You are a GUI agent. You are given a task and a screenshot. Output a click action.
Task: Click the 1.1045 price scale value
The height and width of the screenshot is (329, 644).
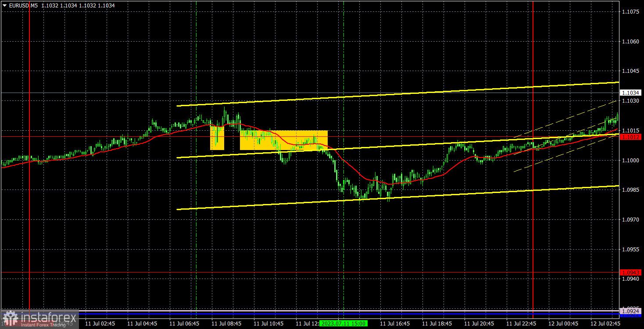630,71
